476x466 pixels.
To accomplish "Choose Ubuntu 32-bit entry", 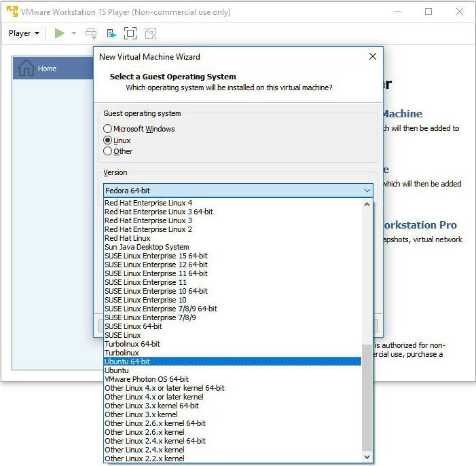I will pyautogui.click(x=232, y=370).
